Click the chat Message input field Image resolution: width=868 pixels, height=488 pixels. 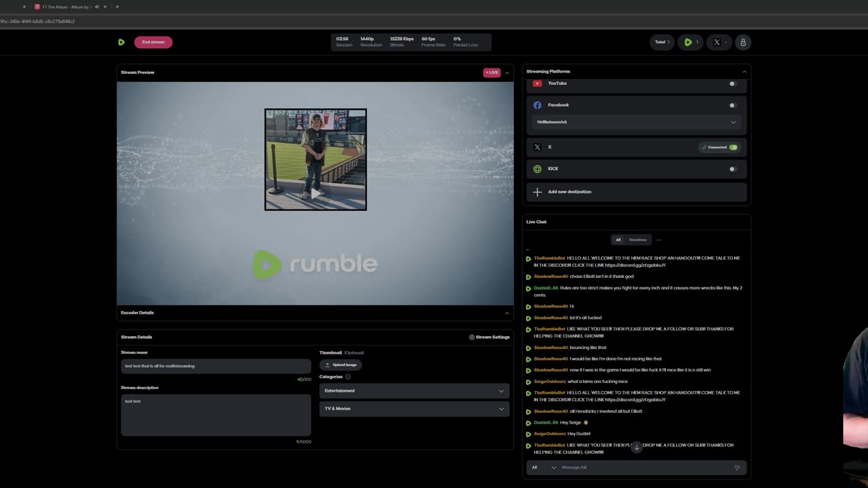point(644,468)
